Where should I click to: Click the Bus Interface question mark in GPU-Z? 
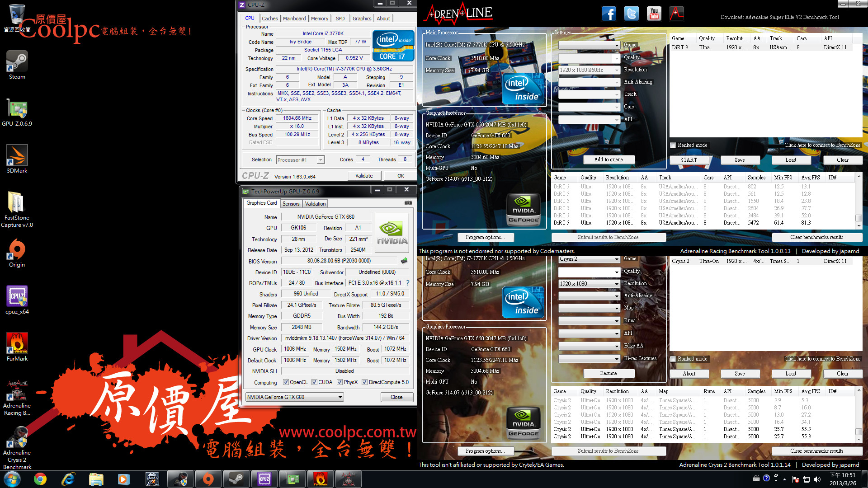[x=408, y=283]
